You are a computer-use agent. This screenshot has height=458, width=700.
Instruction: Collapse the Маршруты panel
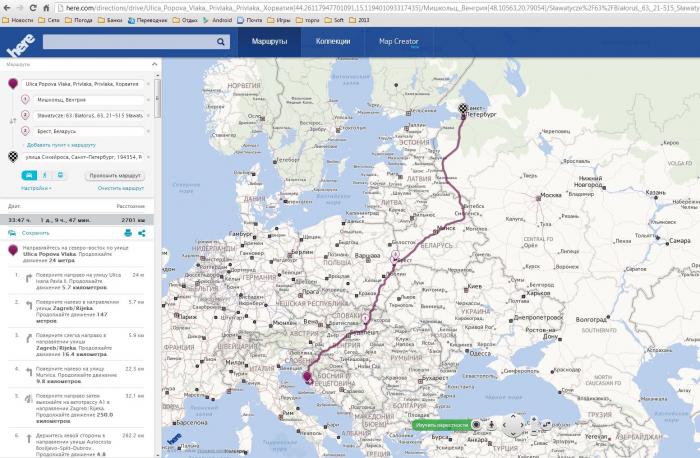153,63
